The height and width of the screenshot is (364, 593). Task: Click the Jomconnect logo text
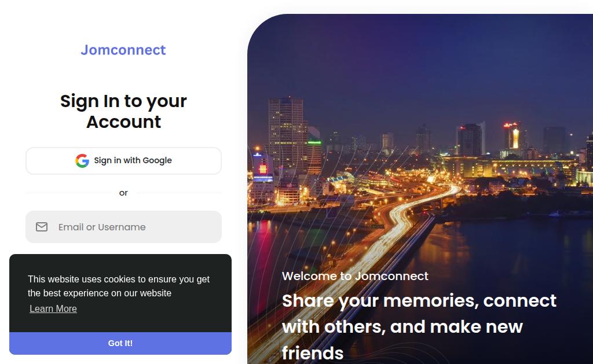123,50
